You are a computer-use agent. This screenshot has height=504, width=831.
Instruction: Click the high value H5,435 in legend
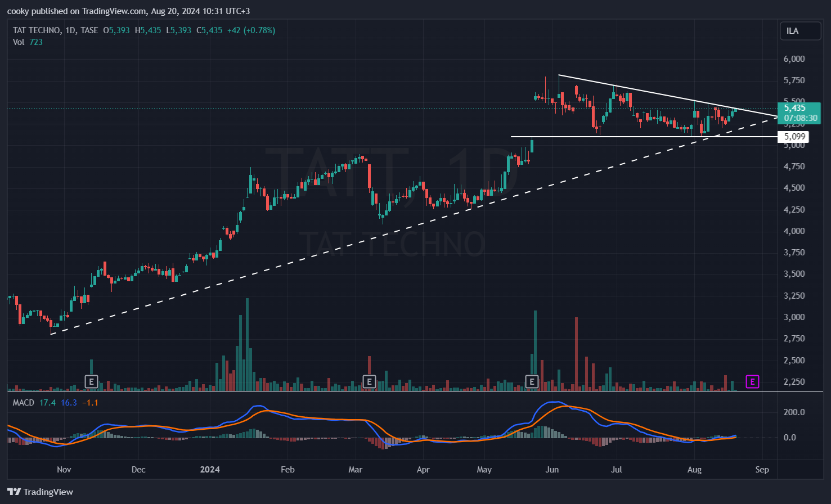tap(148, 30)
